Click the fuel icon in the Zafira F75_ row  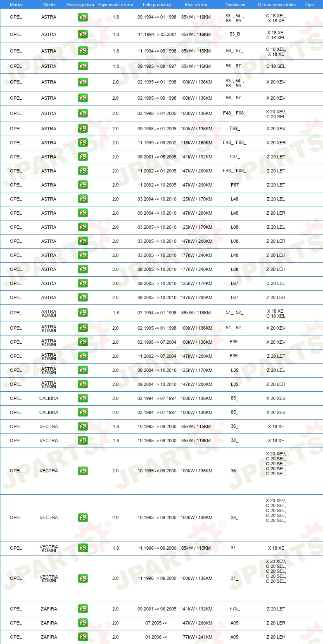83,609
